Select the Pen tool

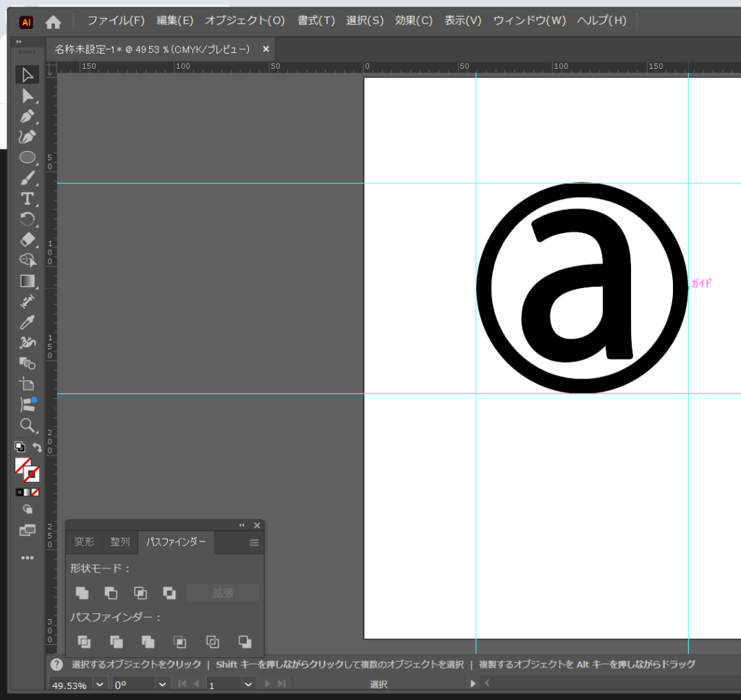tap(27, 116)
